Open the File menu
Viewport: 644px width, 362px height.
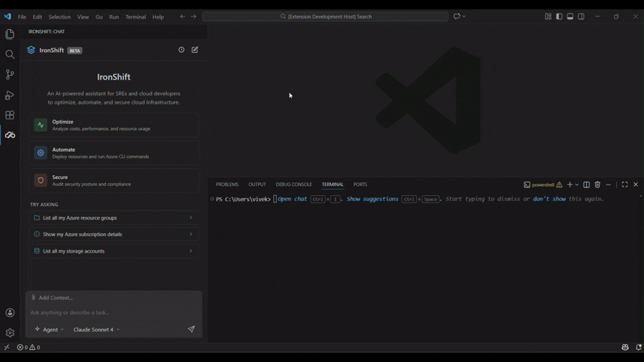tap(22, 17)
